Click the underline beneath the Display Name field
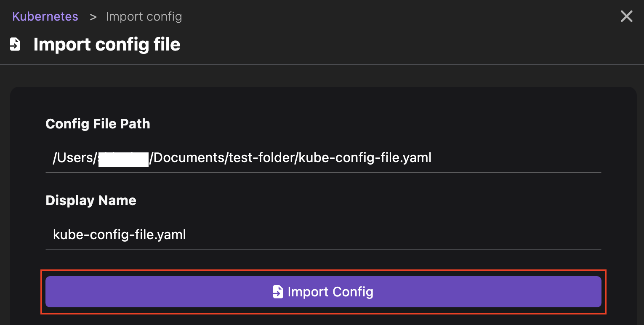 click(322, 250)
